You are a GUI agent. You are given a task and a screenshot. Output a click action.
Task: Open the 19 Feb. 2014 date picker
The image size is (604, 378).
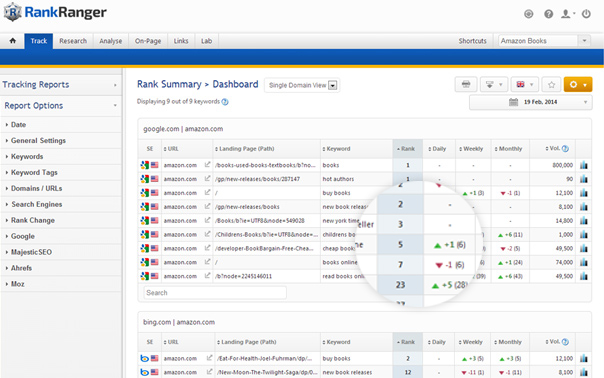(x=530, y=102)
